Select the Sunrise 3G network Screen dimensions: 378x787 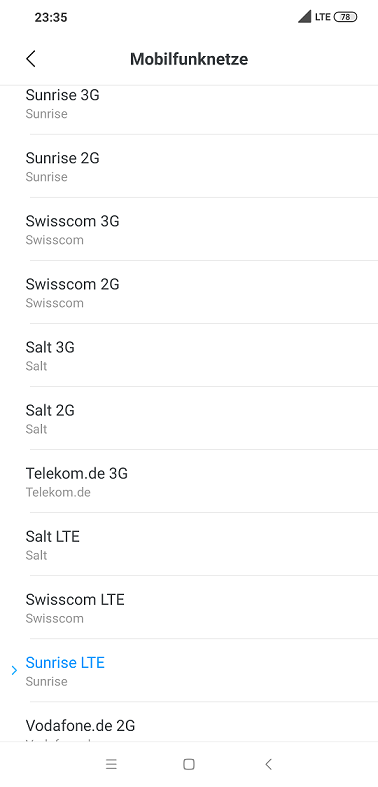[x=189, y=103]
